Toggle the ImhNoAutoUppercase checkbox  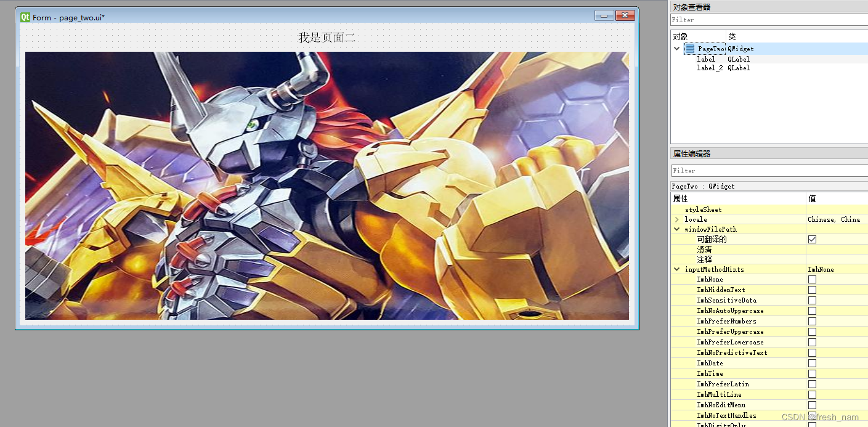(812, 311)
